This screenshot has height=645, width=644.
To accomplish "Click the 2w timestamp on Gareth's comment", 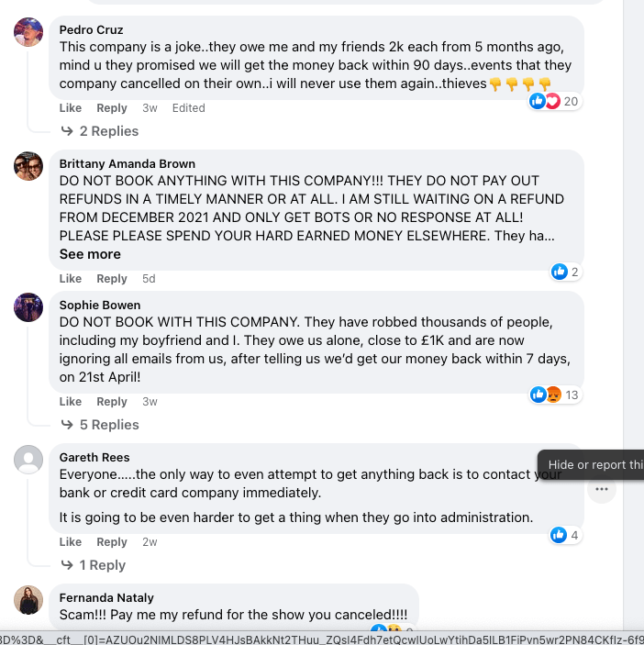I will [x=150, y=542].
